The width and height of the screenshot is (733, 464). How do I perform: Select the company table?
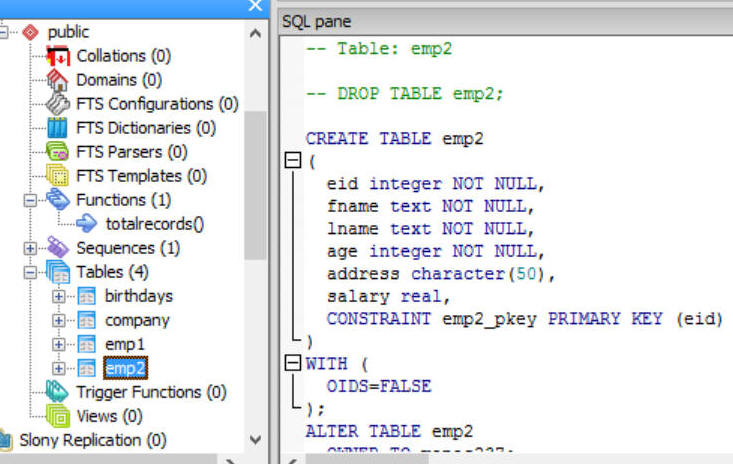137,320
